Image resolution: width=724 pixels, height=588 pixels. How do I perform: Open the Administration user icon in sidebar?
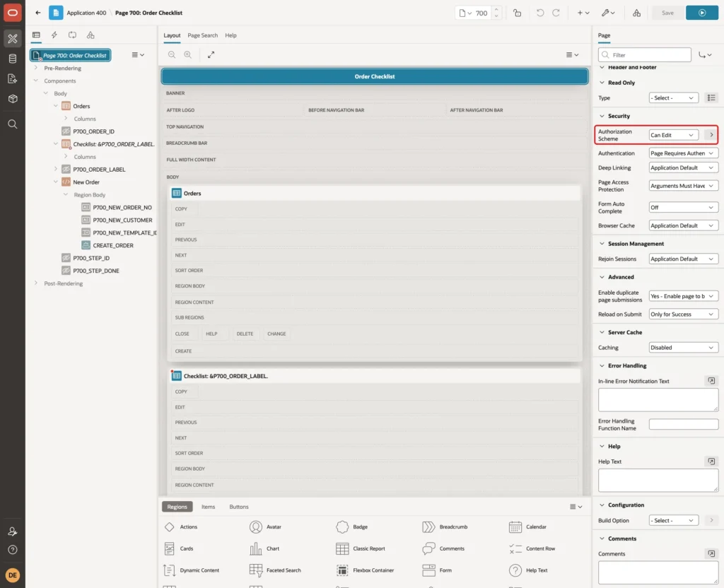[13, 531]
